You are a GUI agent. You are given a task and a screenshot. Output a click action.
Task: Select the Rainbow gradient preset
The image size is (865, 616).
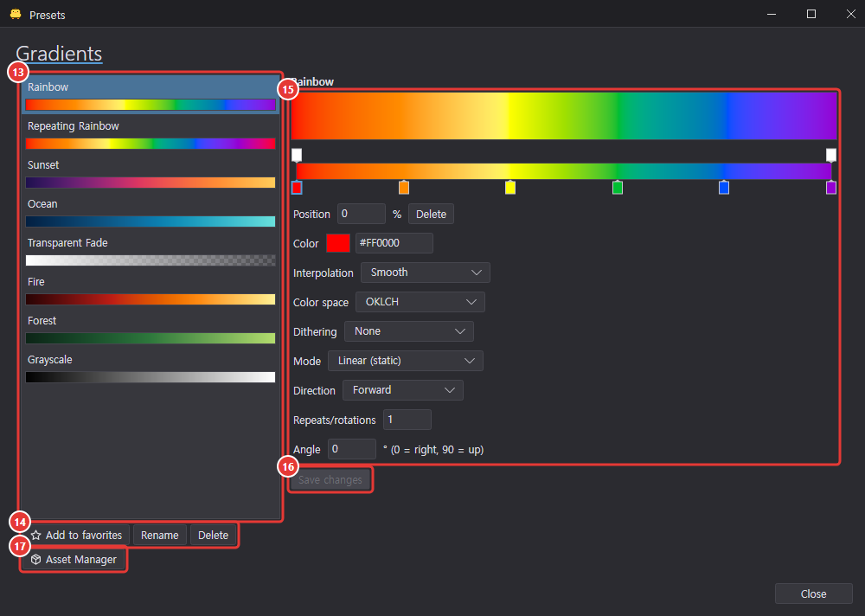[x=150, y=95]
